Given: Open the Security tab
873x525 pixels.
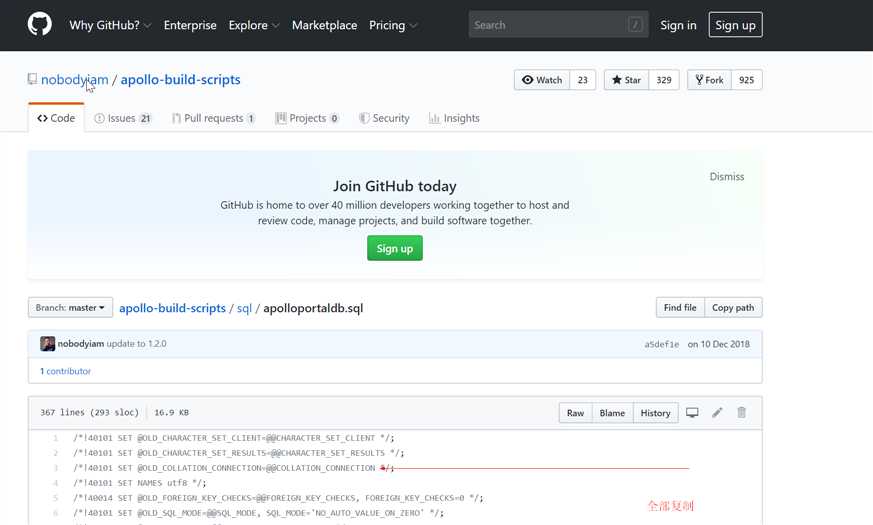Looking at the screenshot, I should [x=385, y=118].
